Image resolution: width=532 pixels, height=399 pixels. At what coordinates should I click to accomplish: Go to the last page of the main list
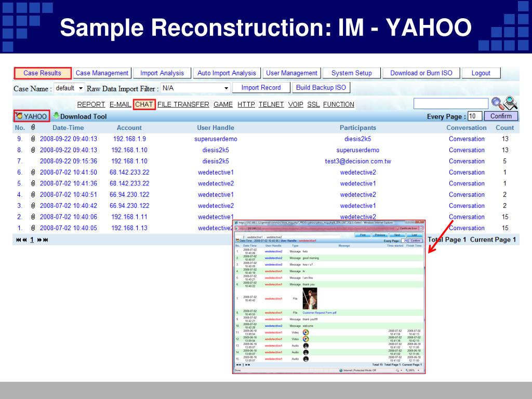coord(46,240)
